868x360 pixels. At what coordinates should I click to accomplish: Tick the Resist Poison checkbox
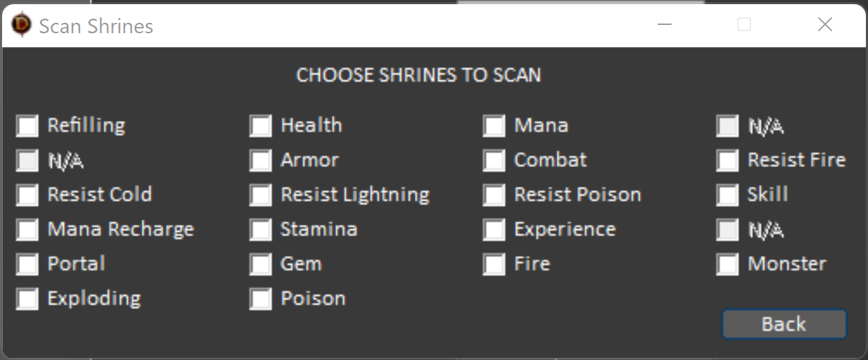494,195
